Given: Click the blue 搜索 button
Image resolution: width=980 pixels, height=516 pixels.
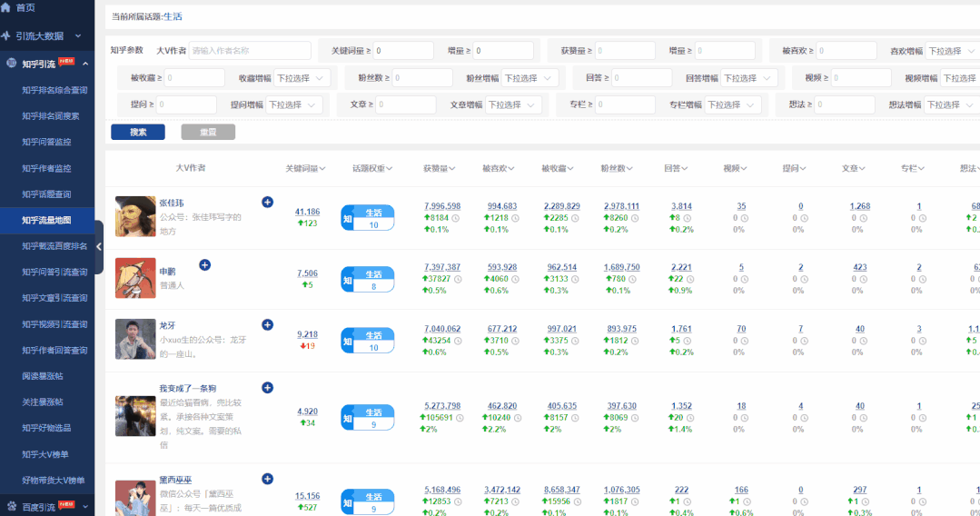Looking at the screenshot, I should pyautogui.click(x=138, y=132).
